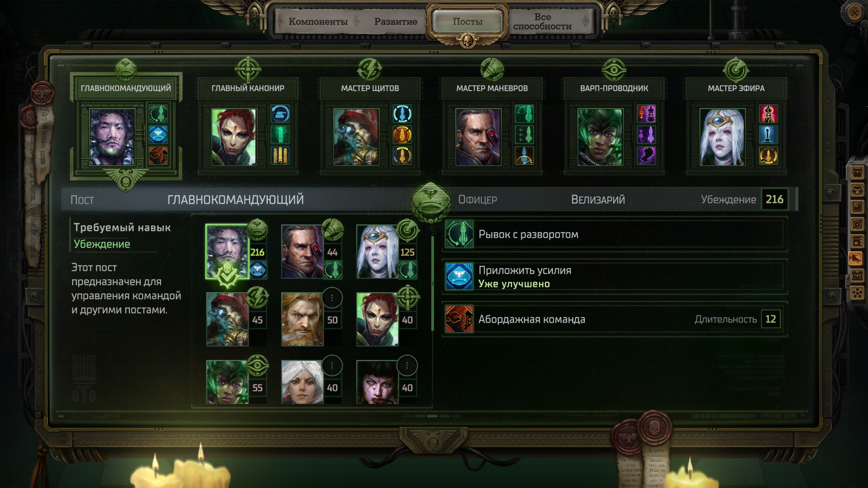Click the lightning emblem above Мастер щитов

(370, 69)
